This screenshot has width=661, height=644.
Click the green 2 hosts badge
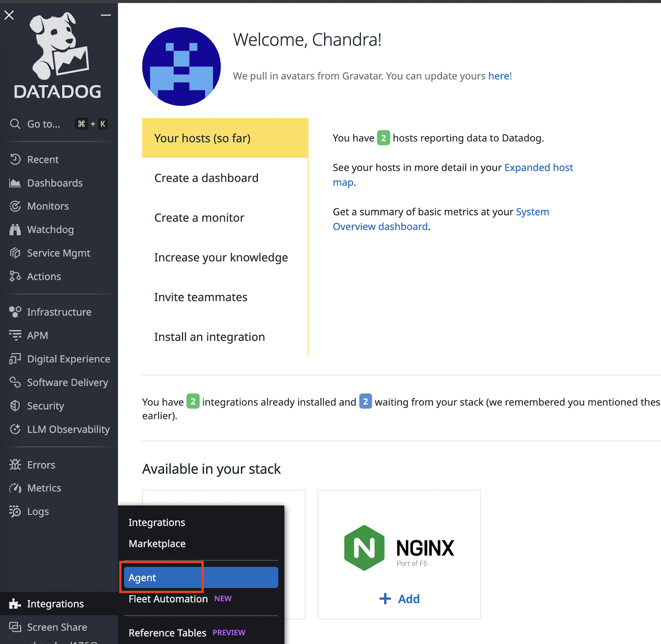pyautogui.click(x=383, y=138)
